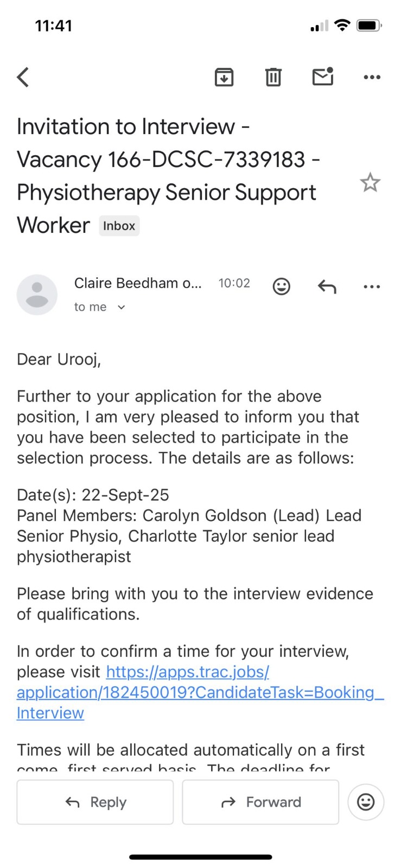Tap the sender avatar picture
The height and width of the screenshot is (868, 401).
coord(37,295)
